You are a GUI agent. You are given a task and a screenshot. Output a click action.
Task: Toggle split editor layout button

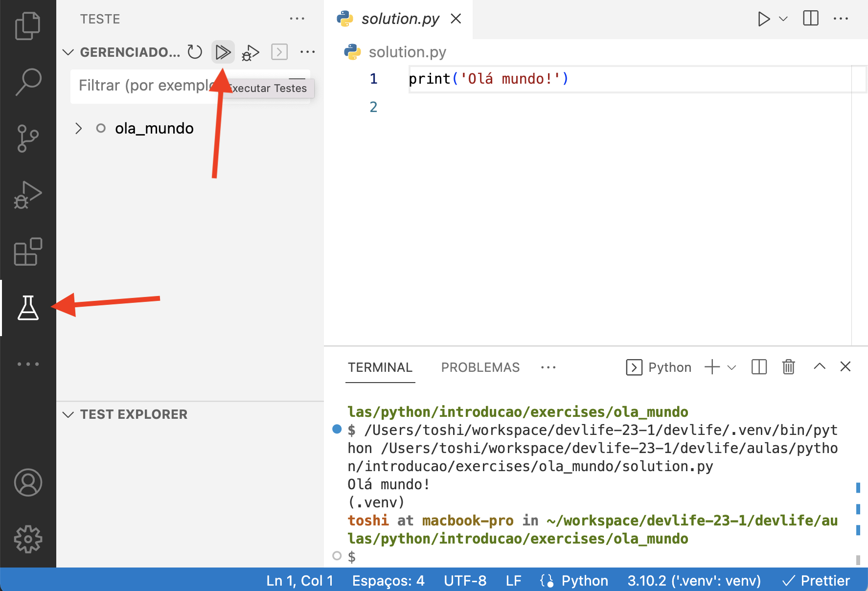[x=810, y=19]
